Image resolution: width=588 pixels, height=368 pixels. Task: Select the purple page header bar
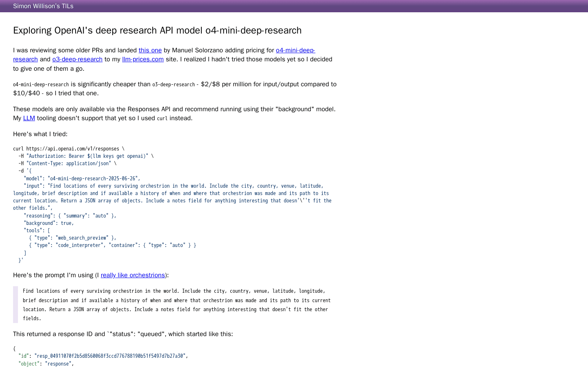(x=294, y=6)
